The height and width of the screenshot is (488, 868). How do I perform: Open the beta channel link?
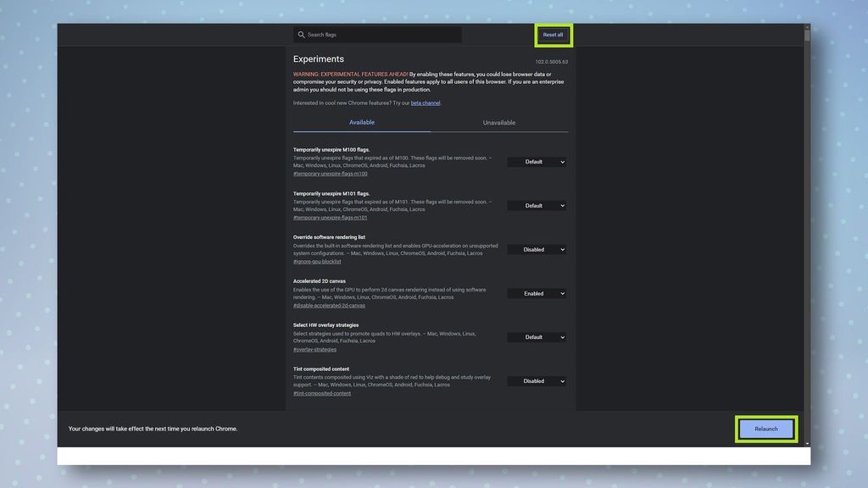coord(426,103)
